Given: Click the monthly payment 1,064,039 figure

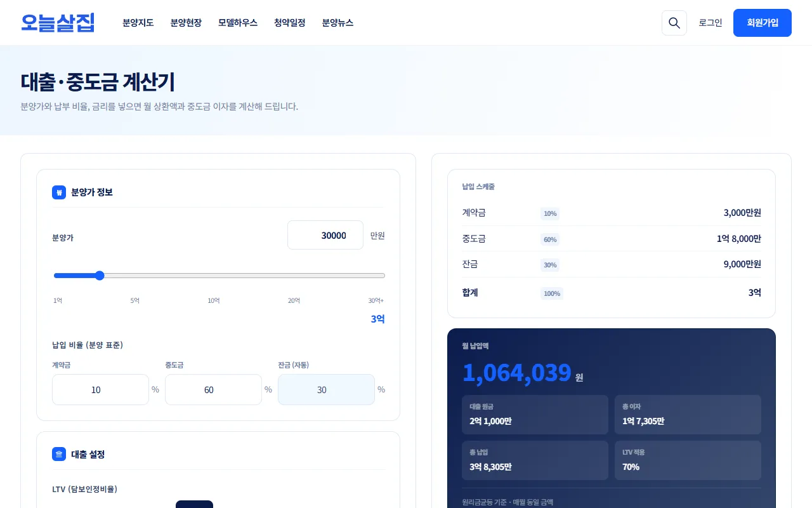Looking at the screenshot, I should point(517,373).
